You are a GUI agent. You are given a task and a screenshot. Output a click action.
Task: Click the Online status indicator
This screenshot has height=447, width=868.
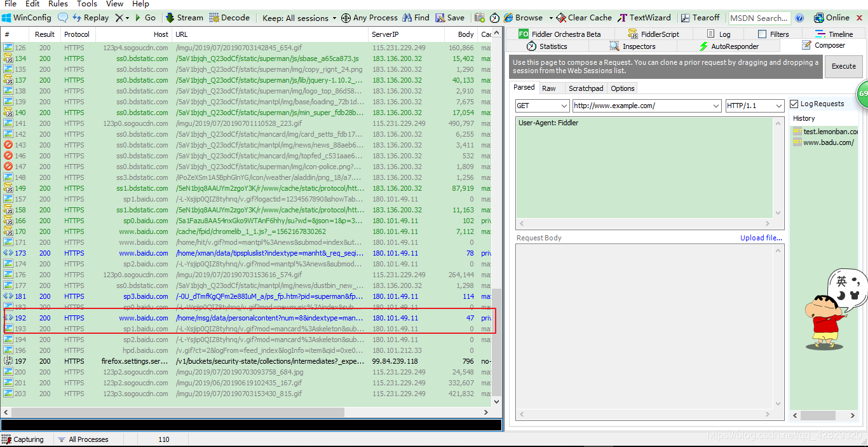point(831,18)
